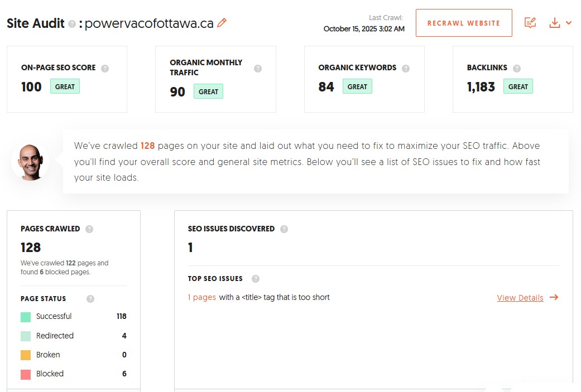Click help icon beside Top SEO Issues
Screen dimensions: 581x392
pyautogui.click(x=256, y=279)
